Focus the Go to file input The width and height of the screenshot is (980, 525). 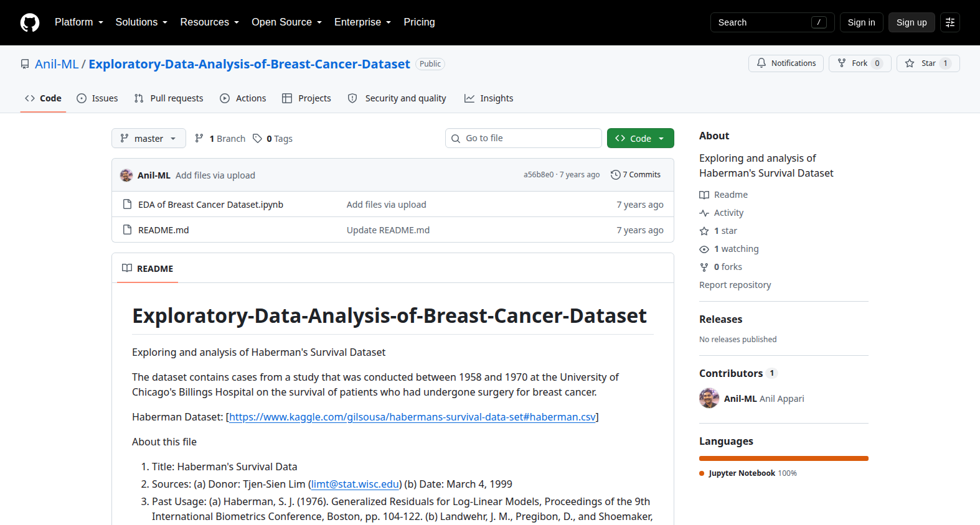pyautogui.click(x=524, y=138)
